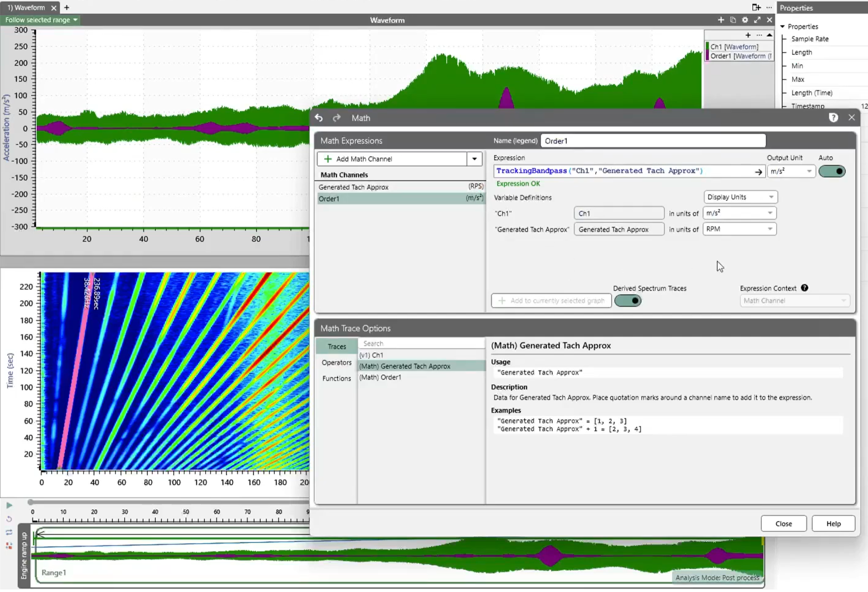Open the Follow selected range dropdown
This screenshot has height=592, width=868.
41,20
